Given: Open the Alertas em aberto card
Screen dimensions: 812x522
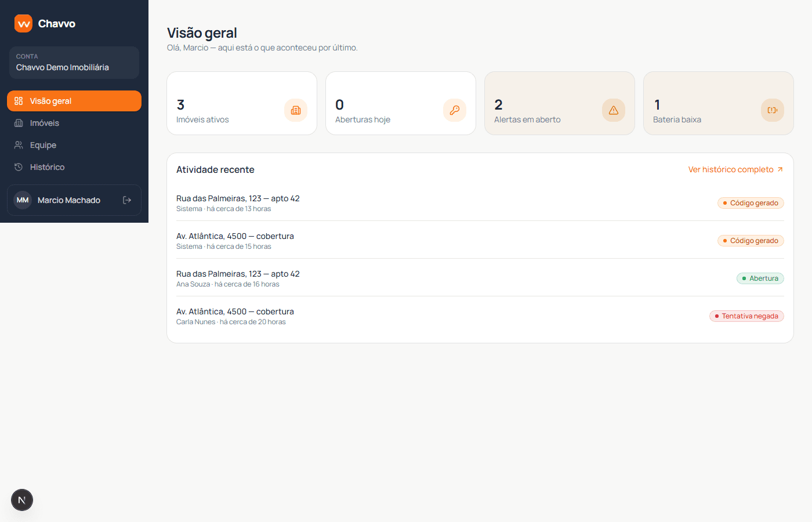Looking at the screenshot, I should pos(560,103).
